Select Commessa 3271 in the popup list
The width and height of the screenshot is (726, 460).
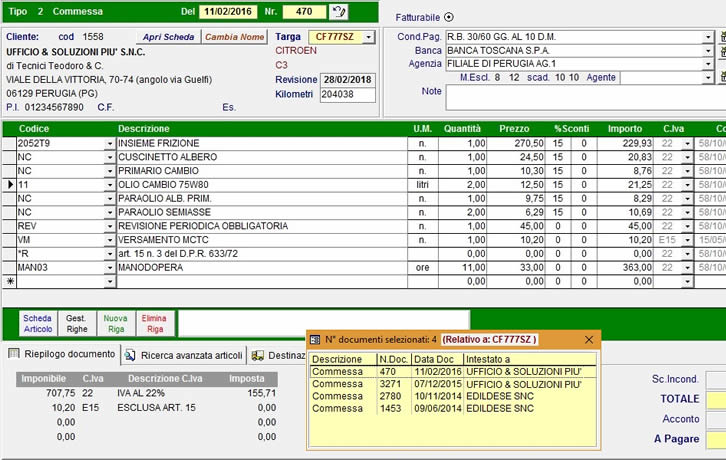click(x=452, y=384)
